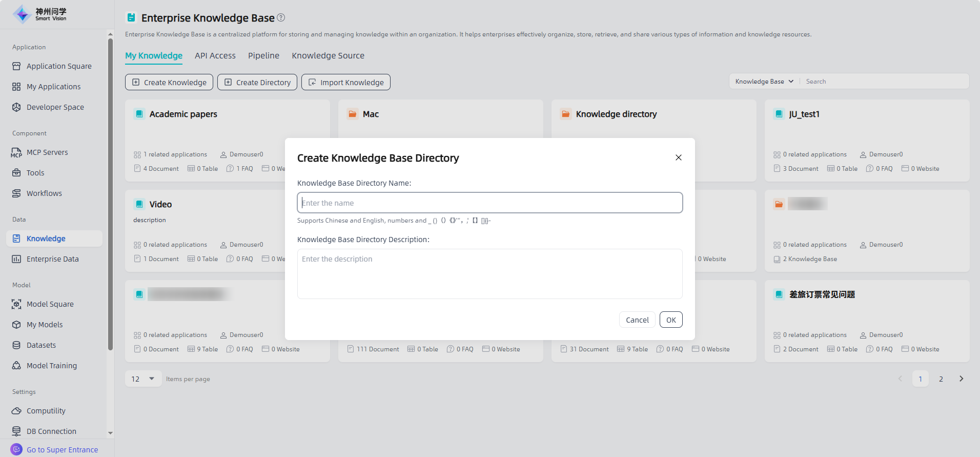The image size is (980, 457).
Task: Click the Datasets database icon
Action: [x=16, y=345]
